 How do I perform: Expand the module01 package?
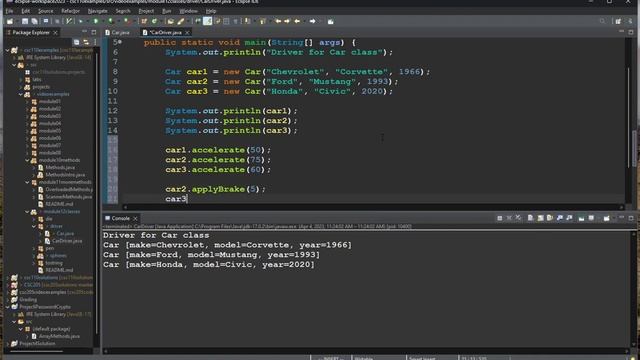27,102
